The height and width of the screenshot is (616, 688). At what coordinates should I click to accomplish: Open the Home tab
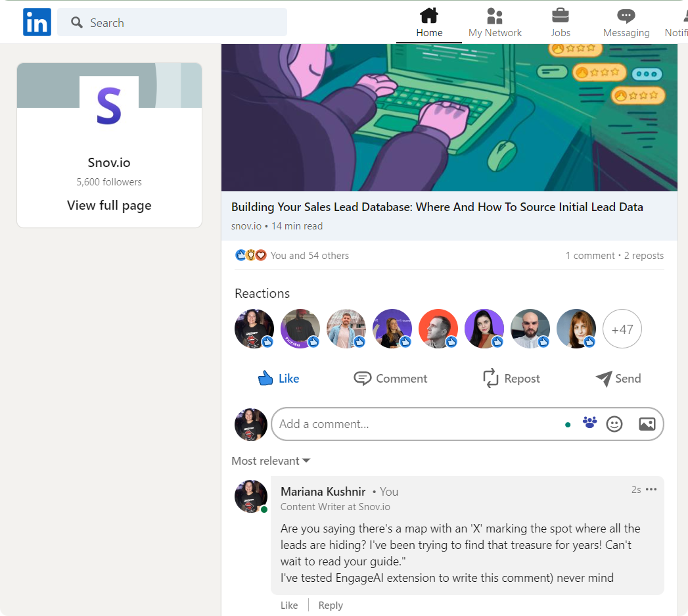coord(429,22)
